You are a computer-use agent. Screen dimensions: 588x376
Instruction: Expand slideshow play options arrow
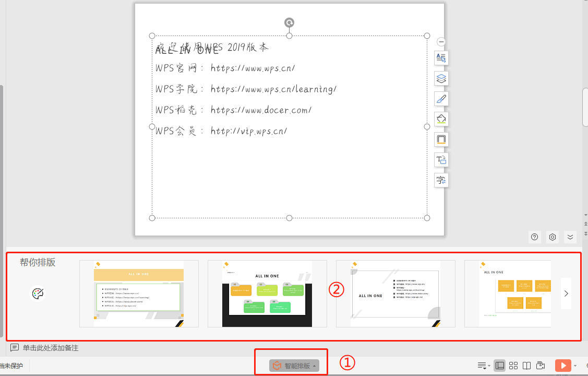pos(575,366)
